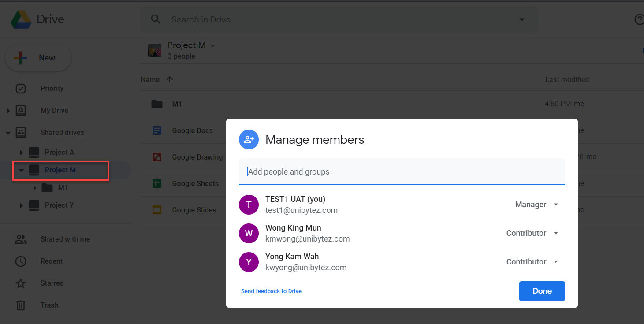Click the Google Slides file icon
This screenshot has width=644, height=324.
click(156, 210)
